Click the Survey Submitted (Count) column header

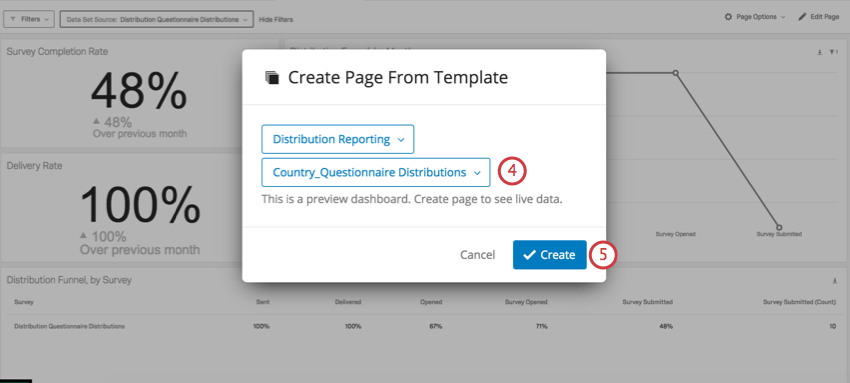click(x=799, y=302)
